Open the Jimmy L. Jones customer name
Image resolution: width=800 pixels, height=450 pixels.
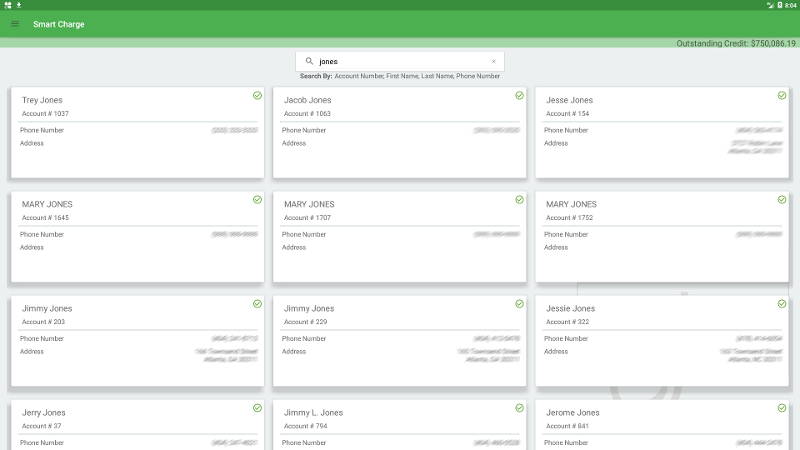point(313,413)
